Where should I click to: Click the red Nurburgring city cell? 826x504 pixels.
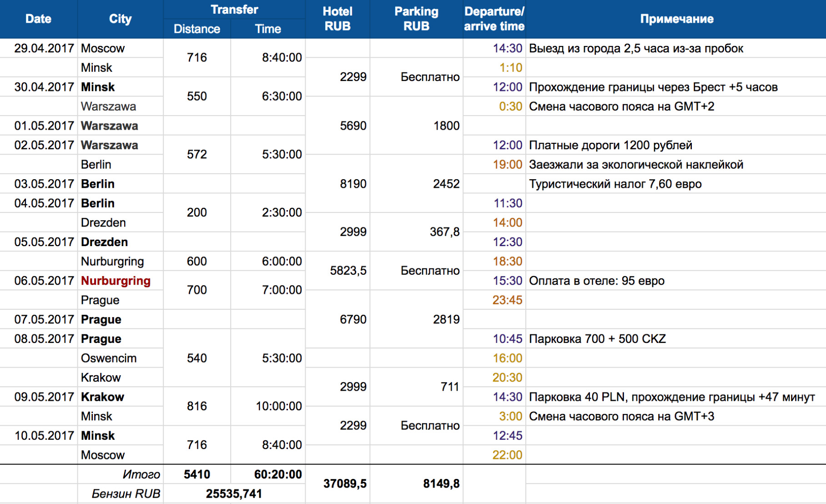120,281
